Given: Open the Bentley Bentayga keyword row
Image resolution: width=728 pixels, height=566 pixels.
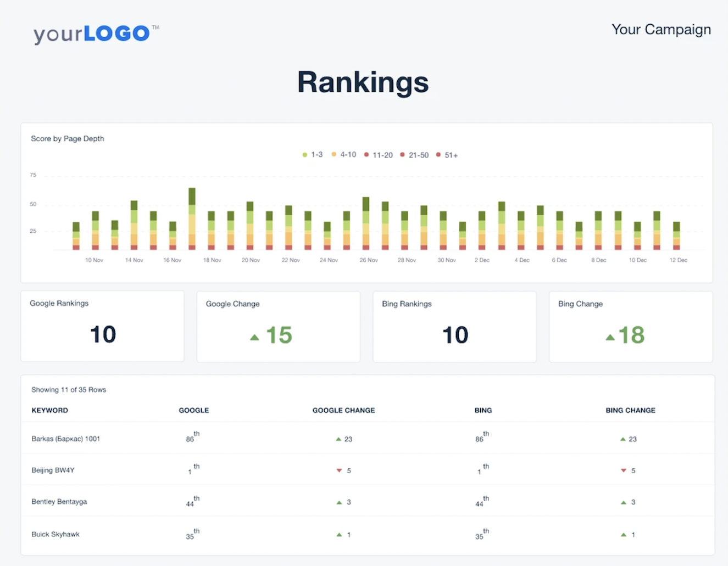Looking at the screenshot, I should tap(59, 502).
